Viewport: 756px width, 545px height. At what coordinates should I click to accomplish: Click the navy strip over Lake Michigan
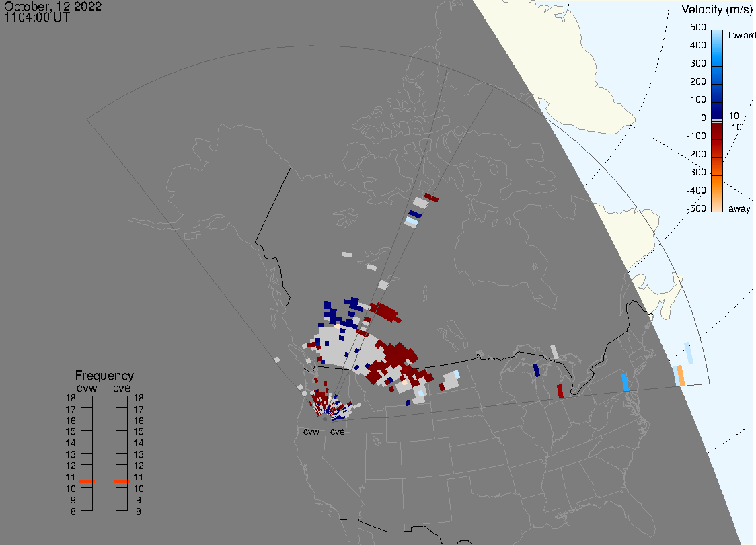point(537,370)
